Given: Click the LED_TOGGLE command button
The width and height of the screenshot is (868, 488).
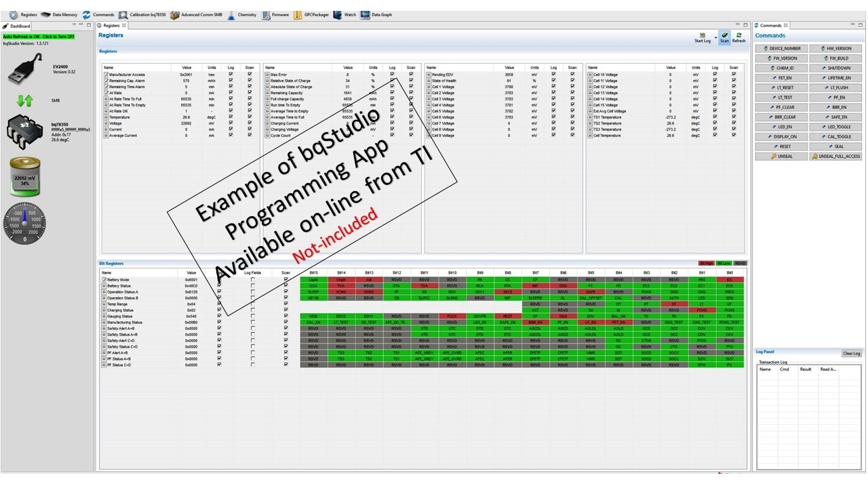Looking at the screenshot, I should coord(836,127).
